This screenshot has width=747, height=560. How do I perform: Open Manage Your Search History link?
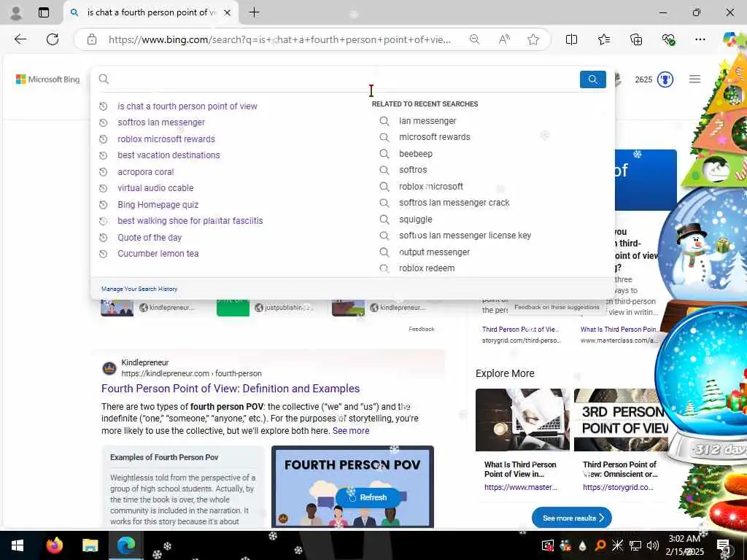click(139, 289)
